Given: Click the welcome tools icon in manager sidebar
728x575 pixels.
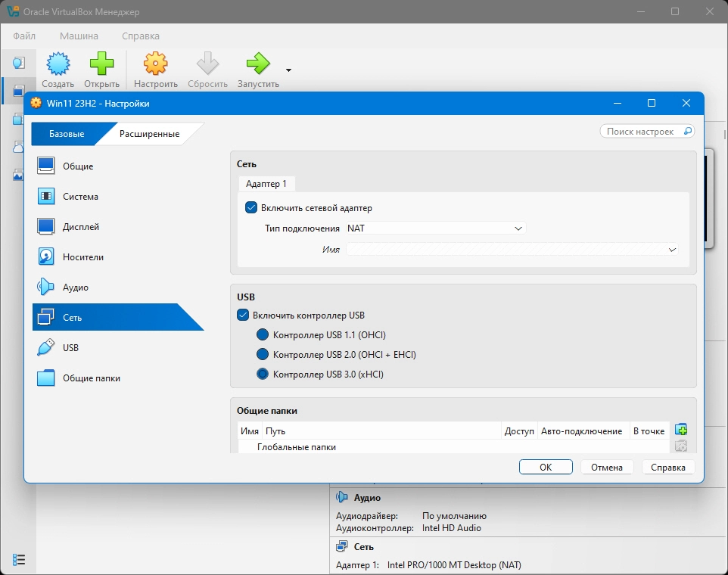Looking at the screenshot, I should click(x=19, y=63).
